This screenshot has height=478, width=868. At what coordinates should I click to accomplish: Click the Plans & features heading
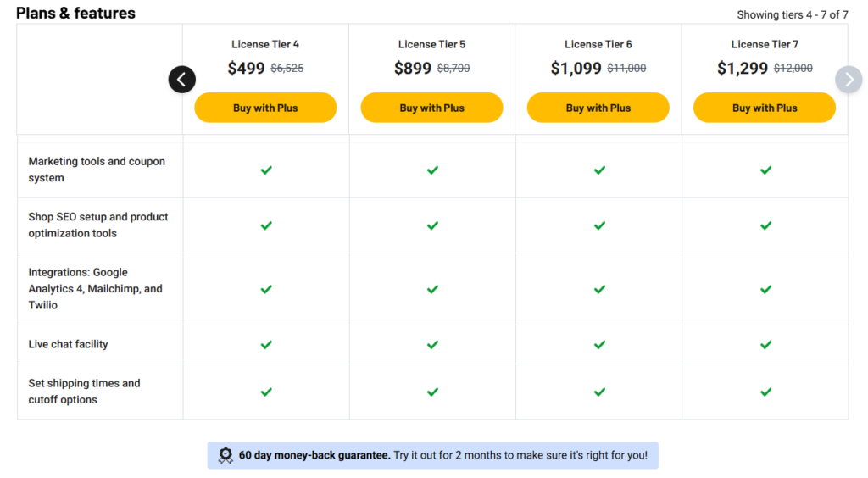point(75,14)
